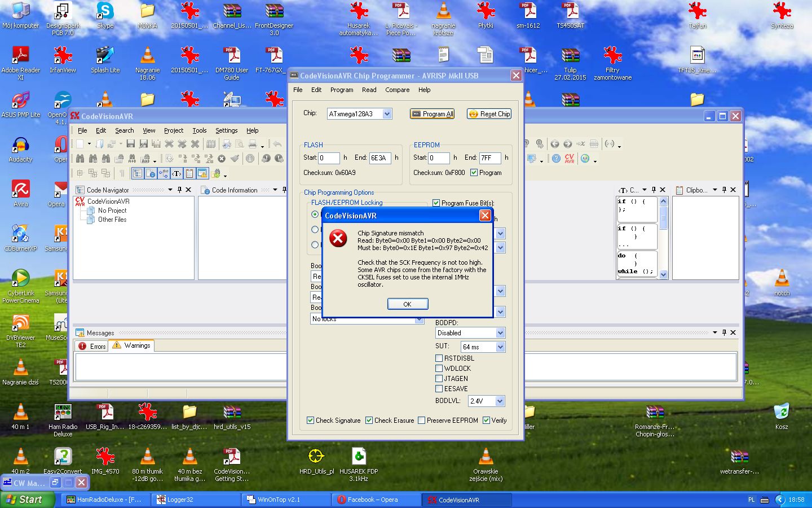The image size is (812, 508).
Task: Expand the BODLVL voltage dropdown
Action: pos(500,401)
